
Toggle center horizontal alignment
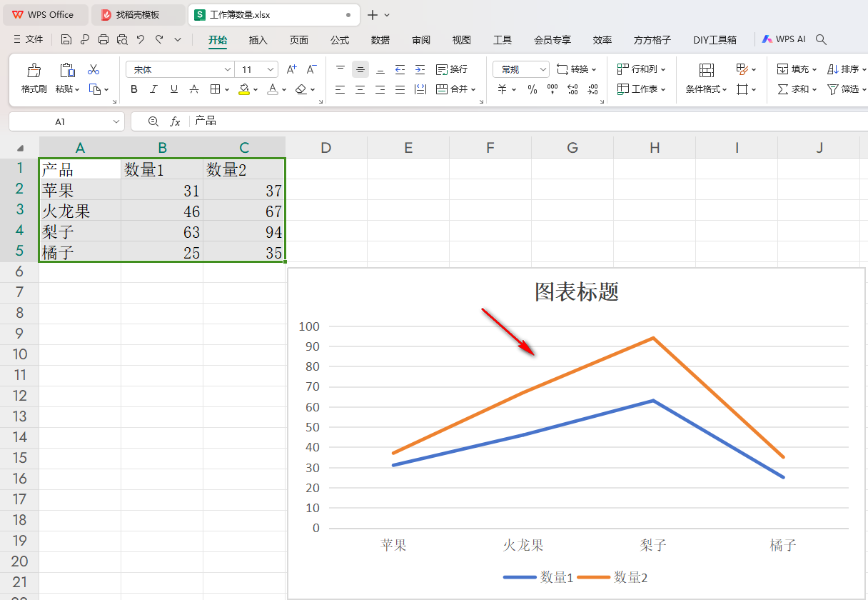360,89
